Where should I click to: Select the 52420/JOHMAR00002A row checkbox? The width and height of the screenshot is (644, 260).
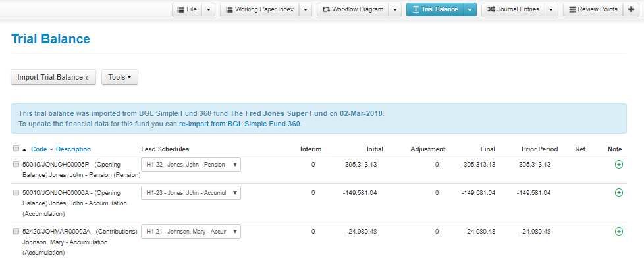pyautogui.click(x=16, y=231)
